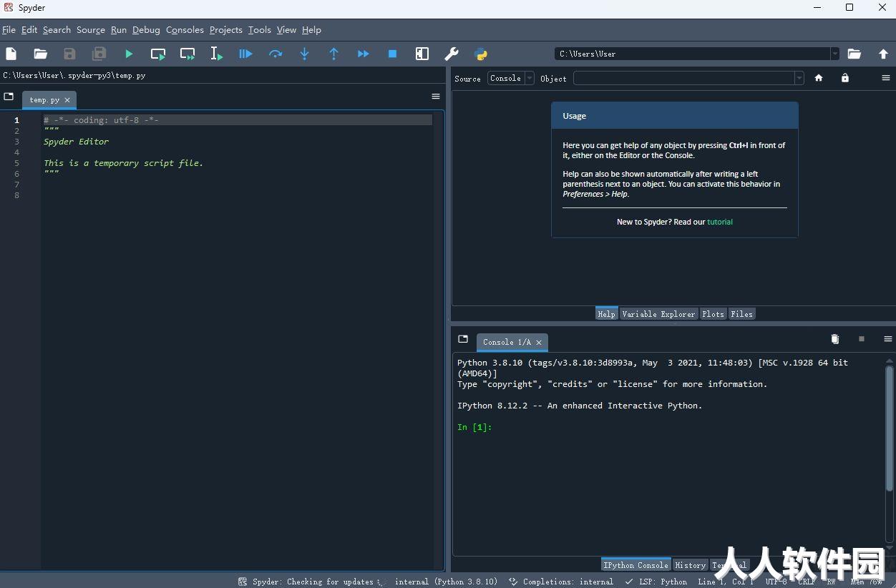Image resolution: width=896 pixels, height=588 pixels.
Task: Browse console tabs with the tab list icon
Action: pos(463,339)
